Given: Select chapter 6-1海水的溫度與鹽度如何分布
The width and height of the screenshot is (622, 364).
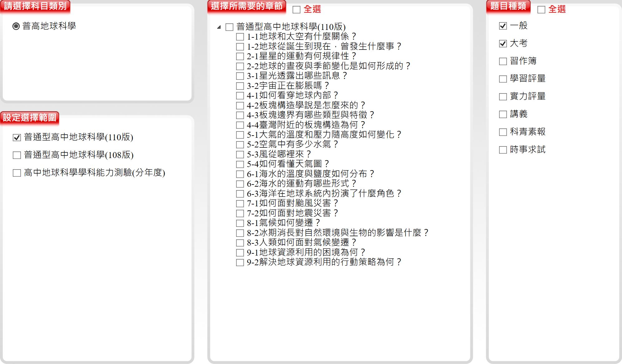Looking at the screenshot, I should coord(240,174).
